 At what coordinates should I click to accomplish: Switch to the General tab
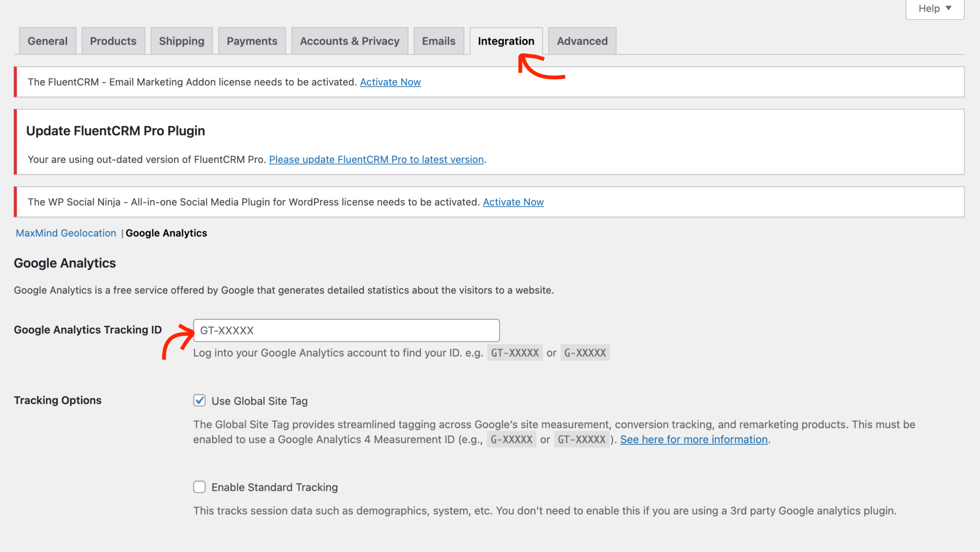pyautogui.click(x=47, y=41)
